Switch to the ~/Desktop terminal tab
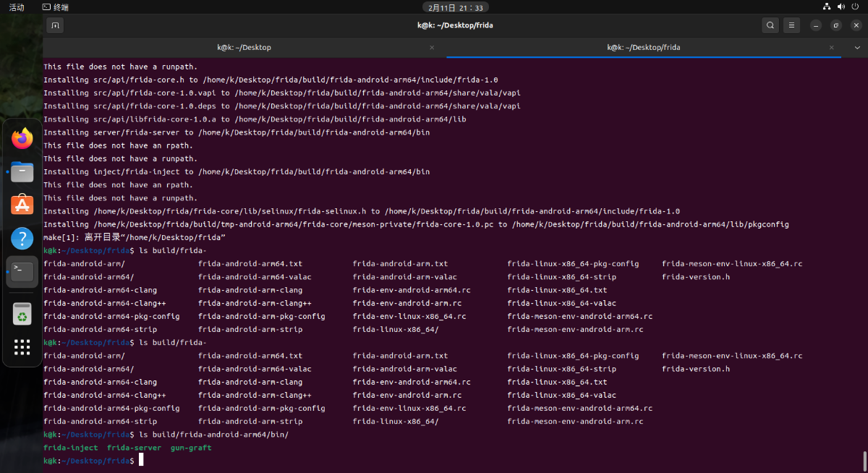 coord(244,48)
